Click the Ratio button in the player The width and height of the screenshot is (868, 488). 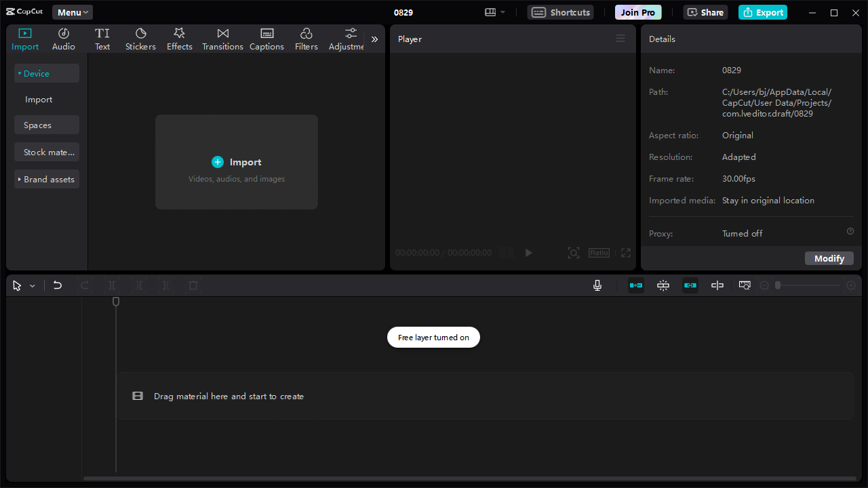pos(598,252)
